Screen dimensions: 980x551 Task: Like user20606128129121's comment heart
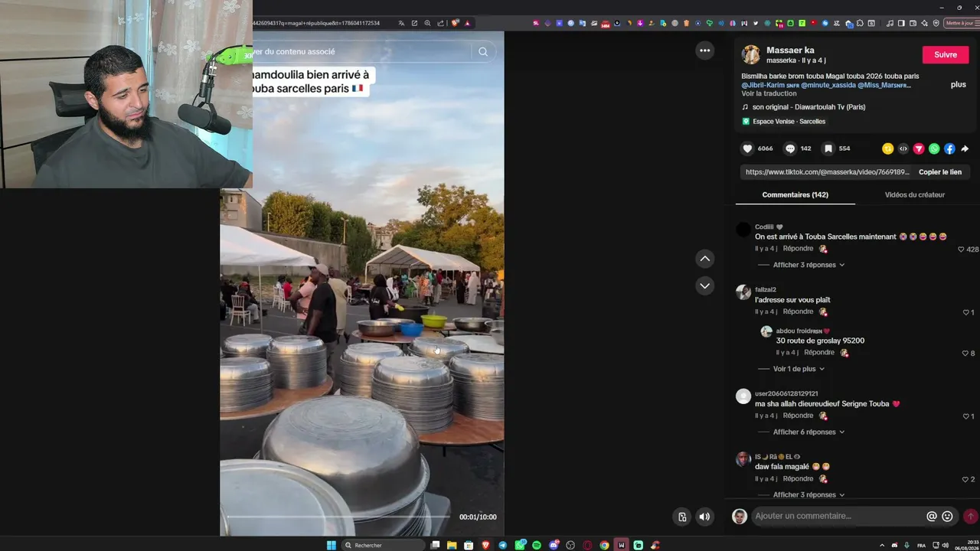click(x=965, y=416)
